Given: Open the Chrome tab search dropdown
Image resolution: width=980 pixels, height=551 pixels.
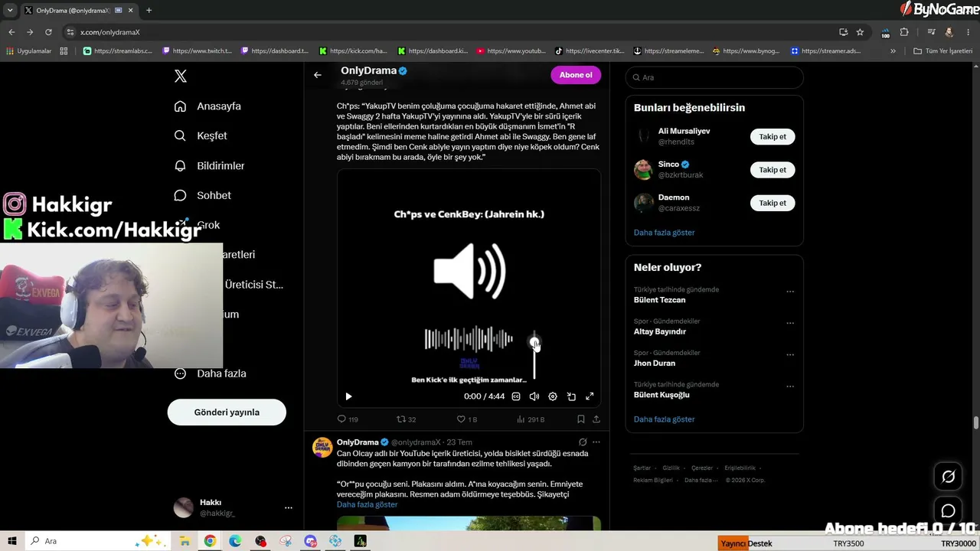Looking at the screenshot, I should (10, 11).
